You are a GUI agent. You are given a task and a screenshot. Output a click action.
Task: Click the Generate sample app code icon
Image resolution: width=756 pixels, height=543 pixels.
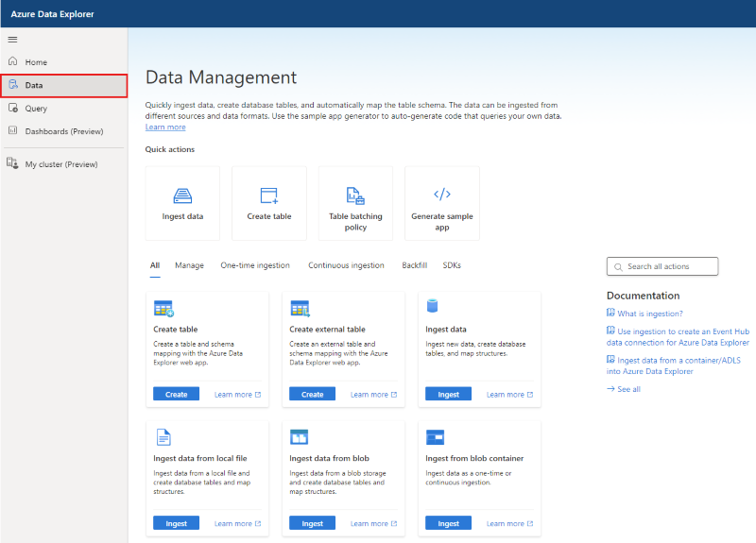click(442, 195)
